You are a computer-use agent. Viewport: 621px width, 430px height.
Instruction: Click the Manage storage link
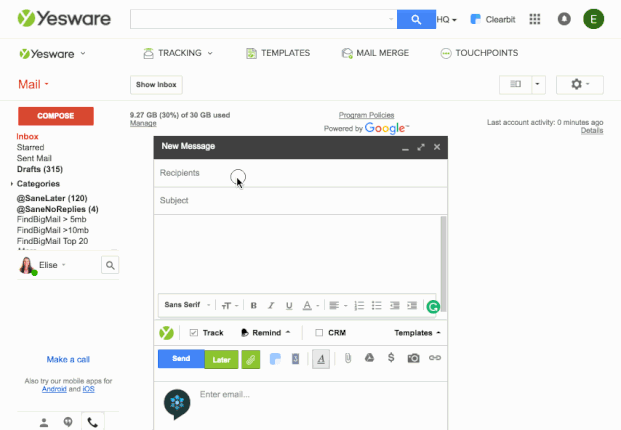click(143, 124)
